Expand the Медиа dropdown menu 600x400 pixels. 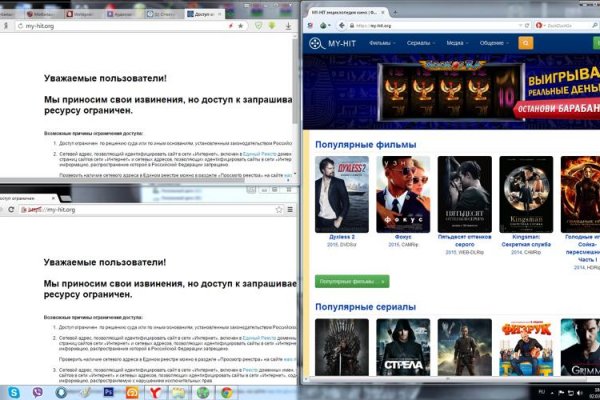point(458,44)
